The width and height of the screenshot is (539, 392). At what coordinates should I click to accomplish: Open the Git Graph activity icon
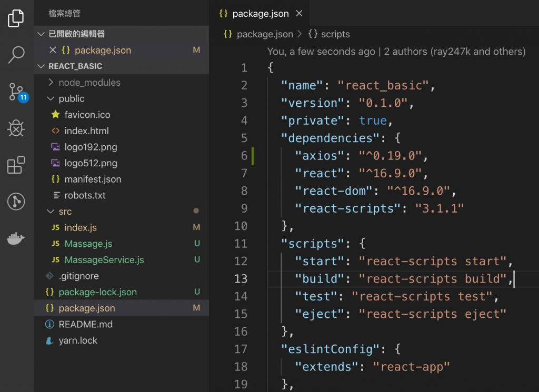(16, 202)
